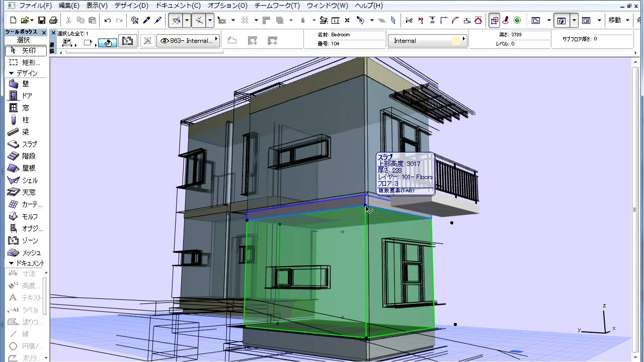Viewport: 644px width, 362px height.
Task: Select the Slab (スラブ) tool
Action: coord(26,144)
